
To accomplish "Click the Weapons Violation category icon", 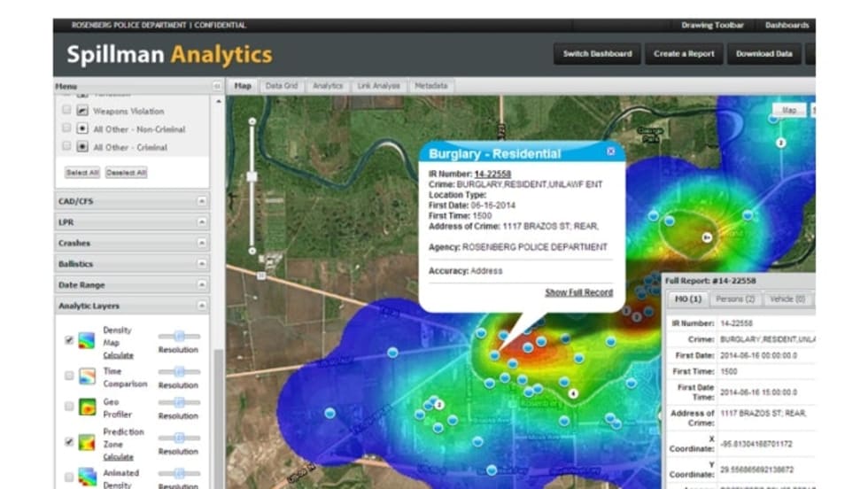I will click(x=82, y=112).
